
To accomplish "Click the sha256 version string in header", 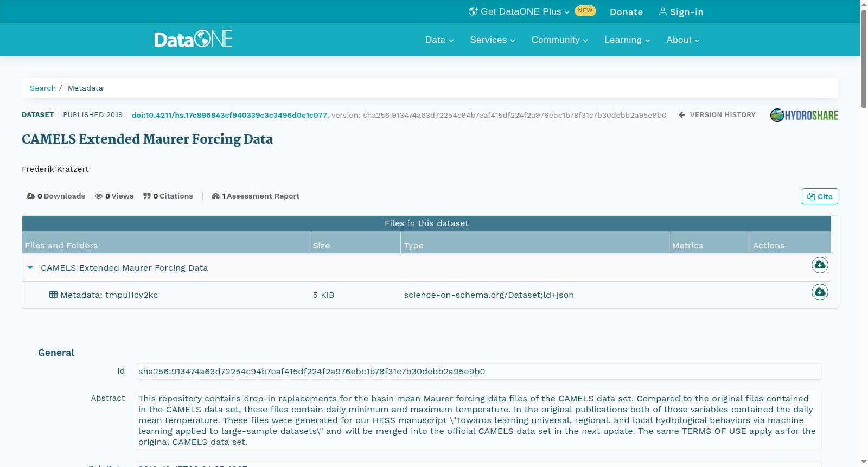I will pyautogui.click(x=514, y=115).
